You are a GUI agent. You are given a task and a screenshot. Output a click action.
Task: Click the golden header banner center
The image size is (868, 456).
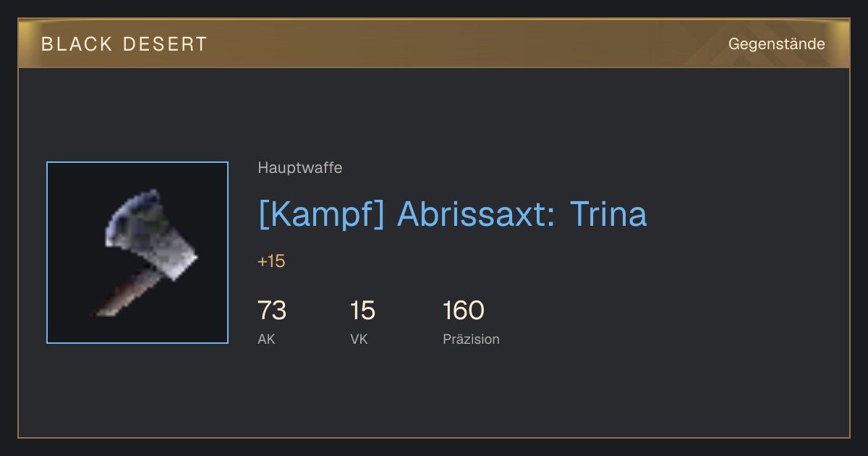(x=434, y=43)
